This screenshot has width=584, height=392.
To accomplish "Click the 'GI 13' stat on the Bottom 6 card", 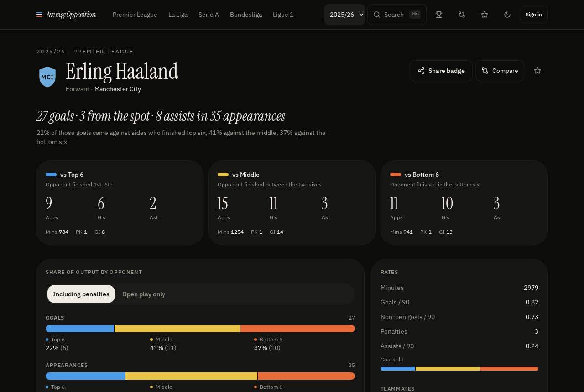I will point(446,232).
